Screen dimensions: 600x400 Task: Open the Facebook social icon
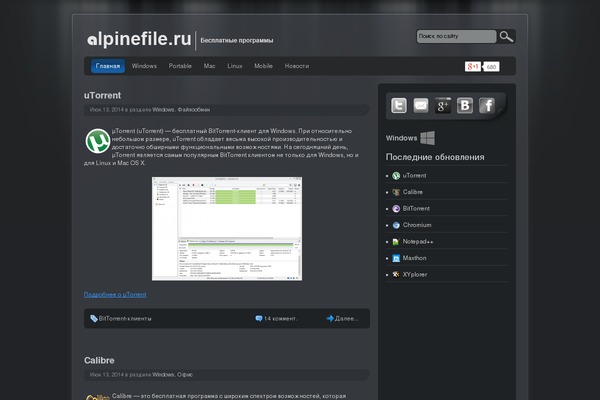click(487, 105)
